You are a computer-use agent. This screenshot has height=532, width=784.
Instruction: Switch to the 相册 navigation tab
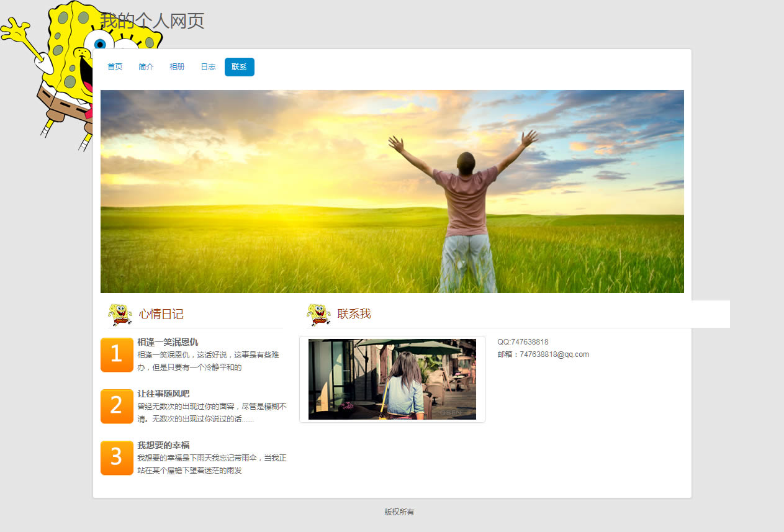coord(177,67)
